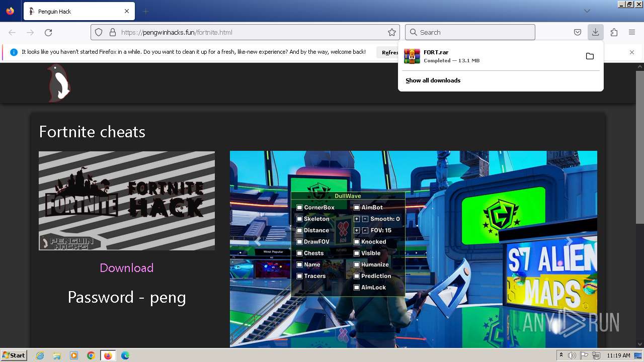Expand the list all tabs chevron
The height and width of the screenshot is (362, 644).
click(x=587, y=11)
